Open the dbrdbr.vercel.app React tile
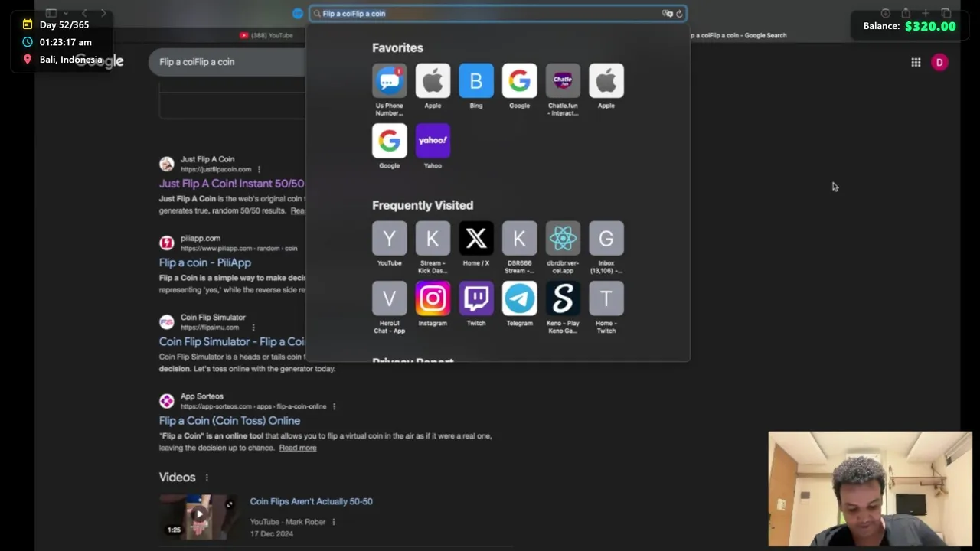The image size is (980, 551). 563,238
